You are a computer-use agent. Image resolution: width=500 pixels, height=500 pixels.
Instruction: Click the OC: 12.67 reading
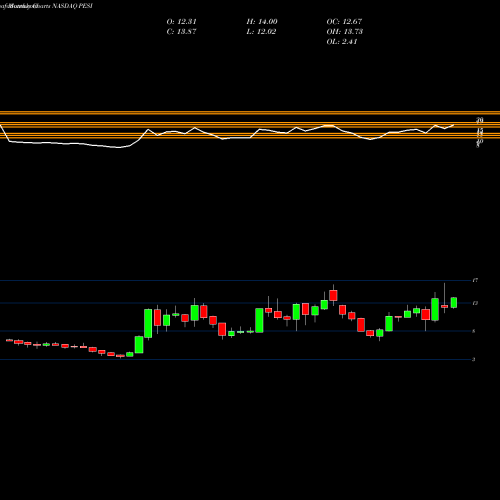[344, 22]
